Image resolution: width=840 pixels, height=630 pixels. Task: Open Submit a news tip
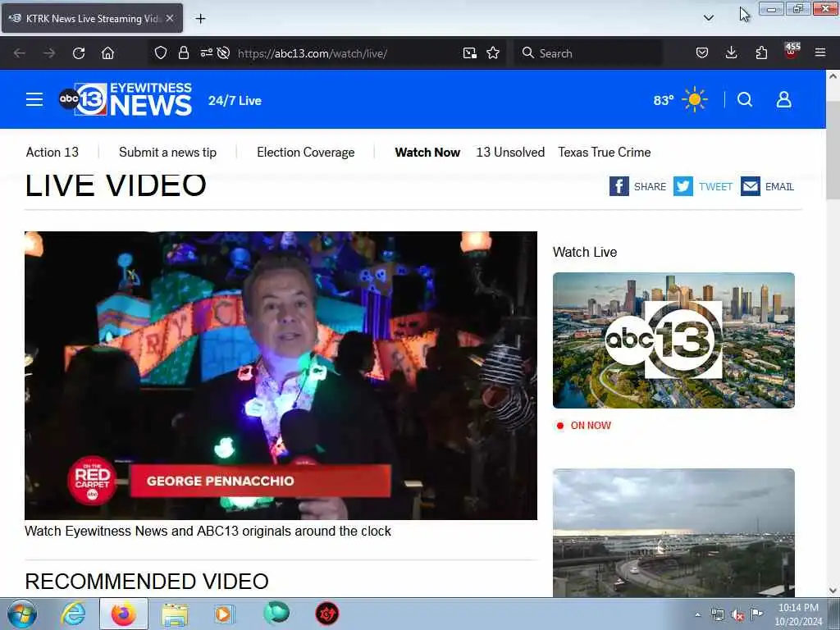click(167, 152)
